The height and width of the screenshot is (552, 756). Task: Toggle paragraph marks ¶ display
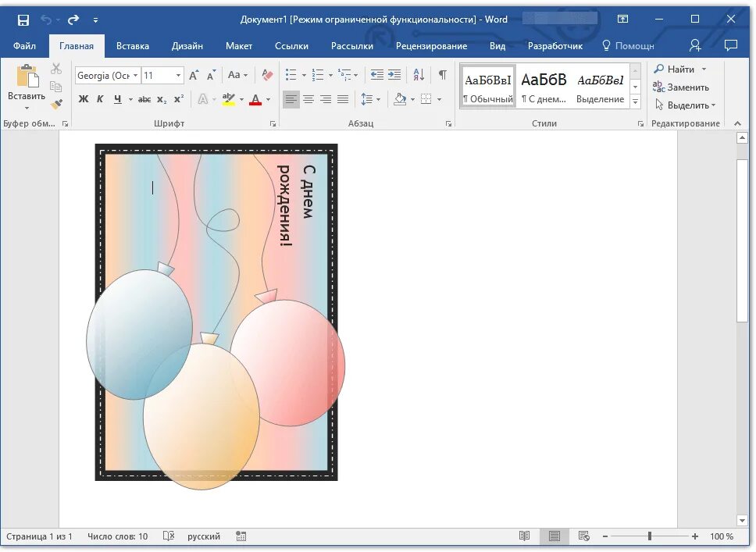pos(442,75)
